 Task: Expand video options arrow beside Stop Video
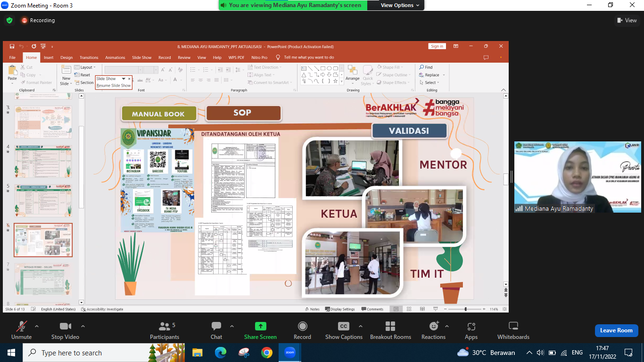pyautogui.click(x=83, y=326)
